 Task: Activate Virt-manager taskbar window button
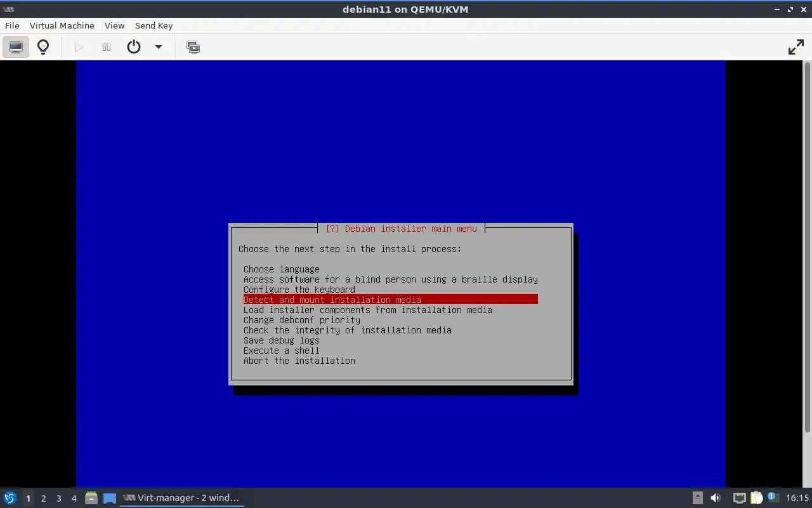(x=182, y=498)
